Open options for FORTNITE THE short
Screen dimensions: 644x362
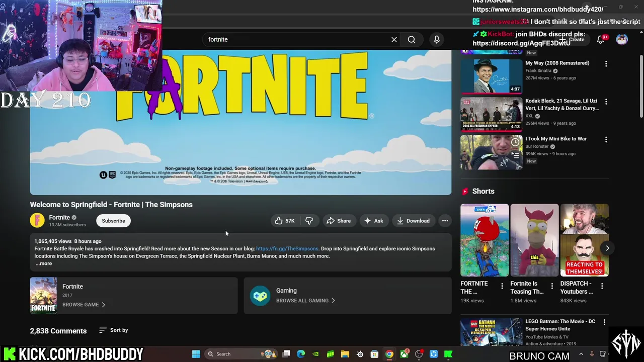502,286
